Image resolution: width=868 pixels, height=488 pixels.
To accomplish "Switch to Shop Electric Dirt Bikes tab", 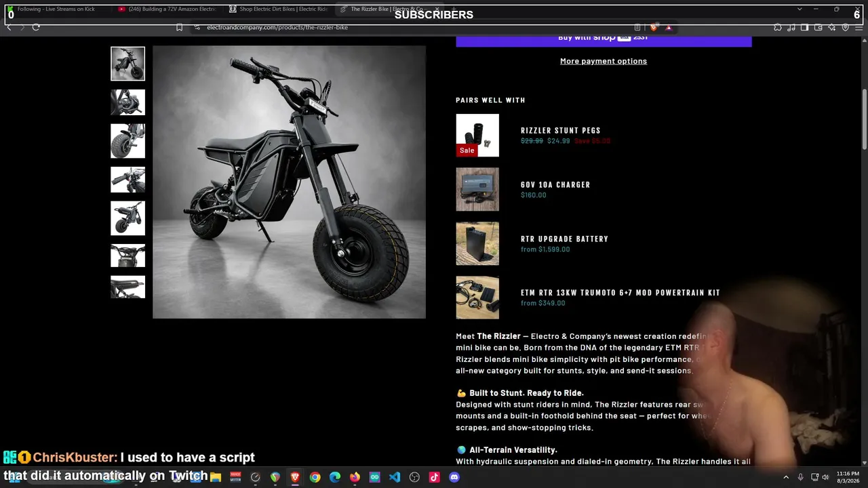I will pyautogui.click(x=278, y=9).
